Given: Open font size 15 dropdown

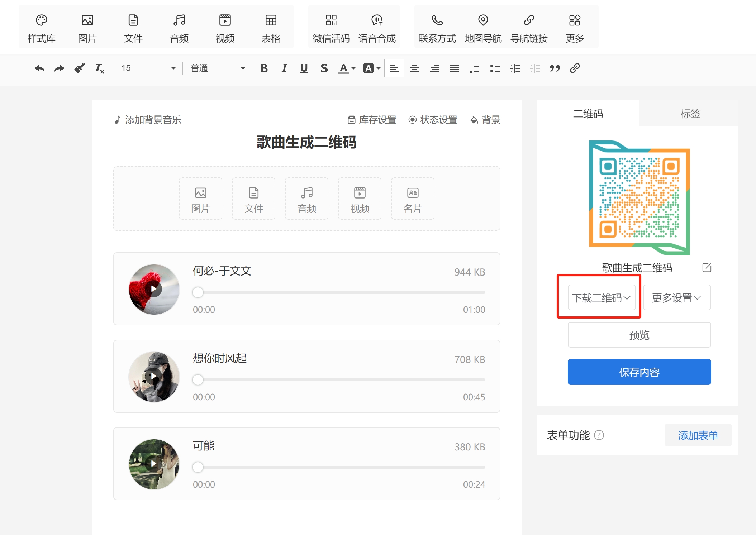Looking at the screenshot, I should click(148, 68).
